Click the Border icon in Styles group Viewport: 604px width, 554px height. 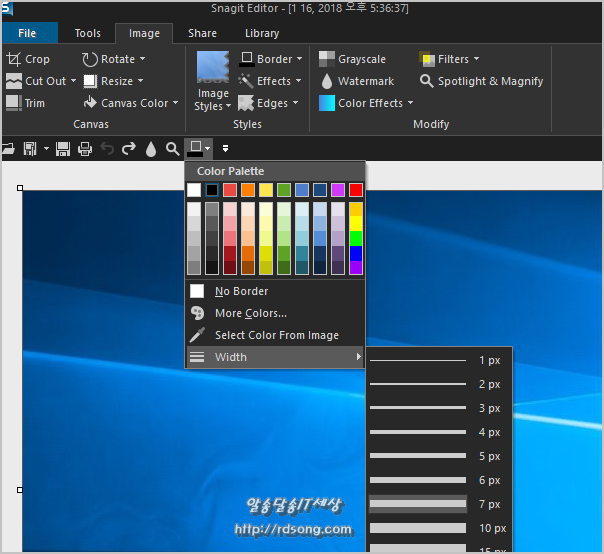[247, 59]
